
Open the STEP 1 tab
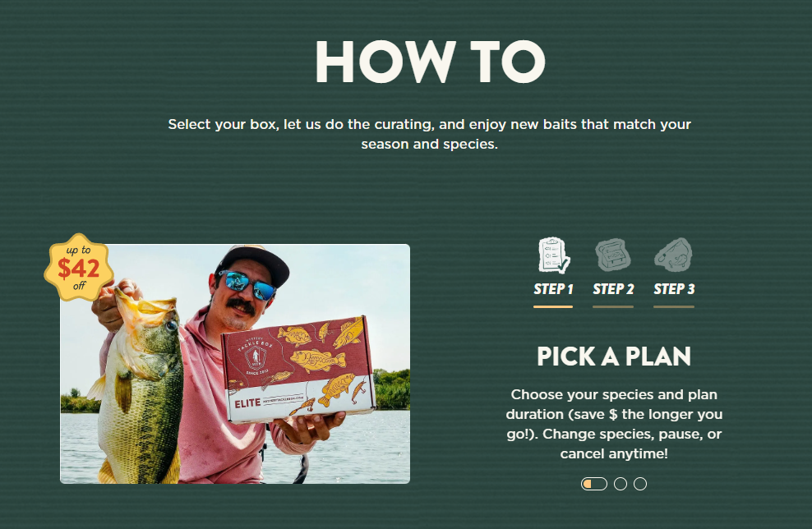pos(553,289)
